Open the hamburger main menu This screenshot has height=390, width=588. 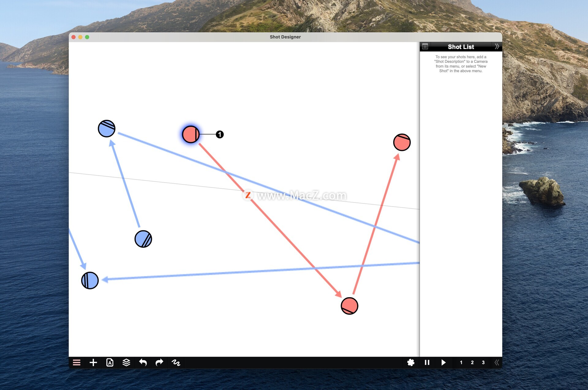coord(77,362)
